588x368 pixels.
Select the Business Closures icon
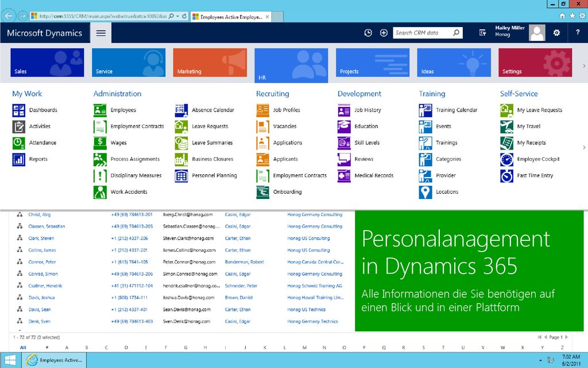coord(181,159)
